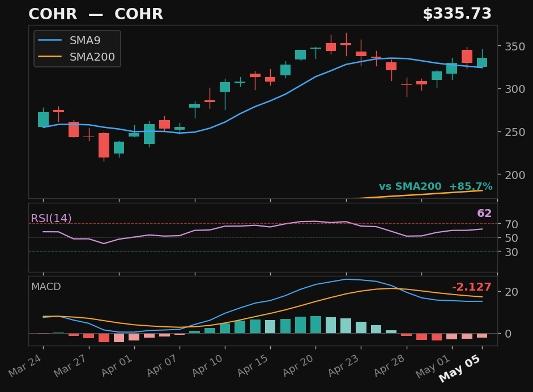Click the Apr 01 date label
This screenshot has width=533, height=392.
[x=116, y=365]
